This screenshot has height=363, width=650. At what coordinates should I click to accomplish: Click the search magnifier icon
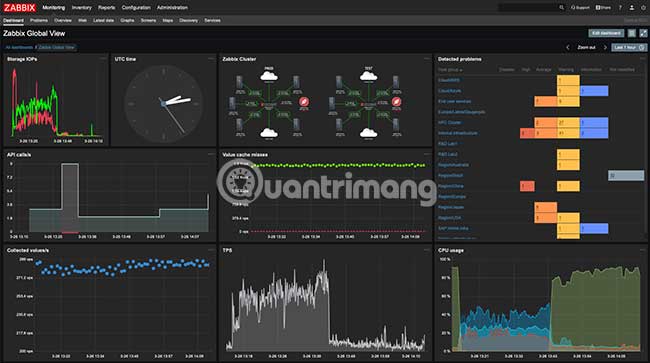tap(562, 7)
